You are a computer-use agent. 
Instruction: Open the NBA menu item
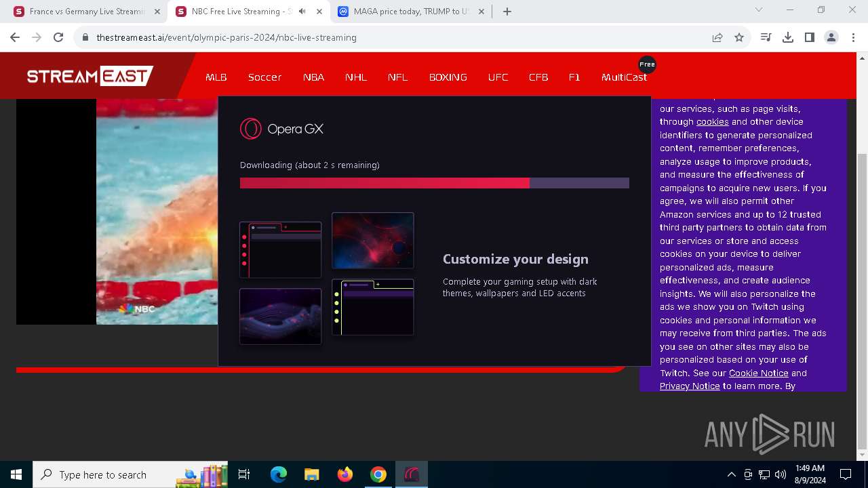(313, 77)
